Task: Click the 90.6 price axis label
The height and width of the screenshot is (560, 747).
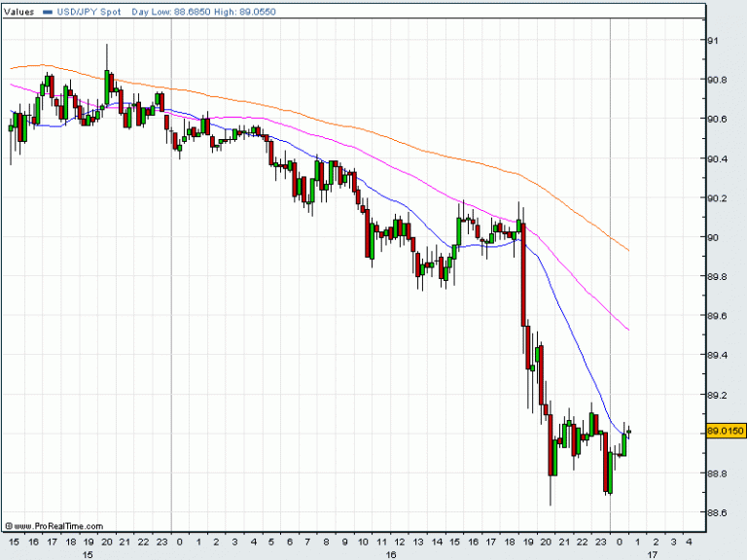Action: [x=719, y=119]
